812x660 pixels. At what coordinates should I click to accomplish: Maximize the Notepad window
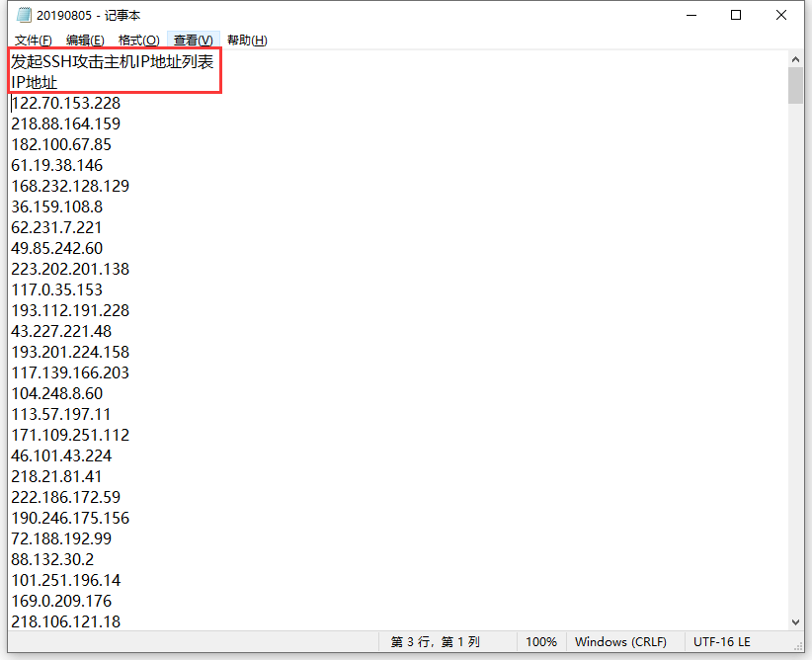coord(736,15)
